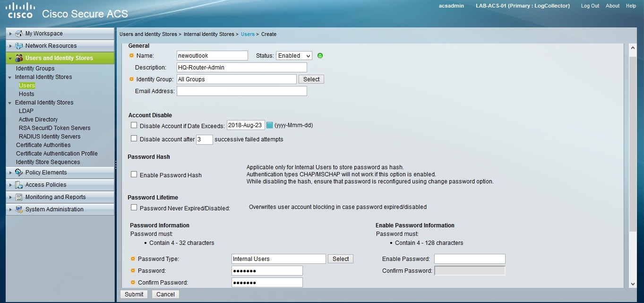Open Active Directory entry

click(x=38, y=120)
